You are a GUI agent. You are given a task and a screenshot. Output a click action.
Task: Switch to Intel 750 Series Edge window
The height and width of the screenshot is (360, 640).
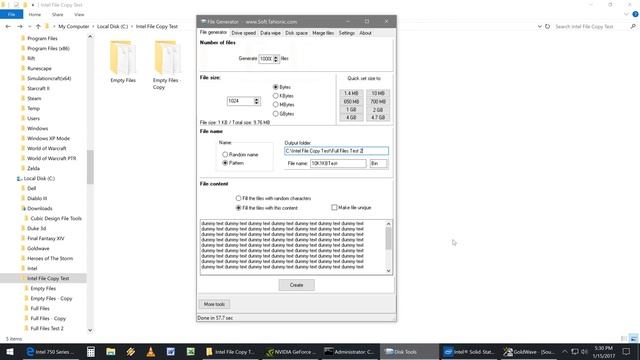[x=51, y=351]
